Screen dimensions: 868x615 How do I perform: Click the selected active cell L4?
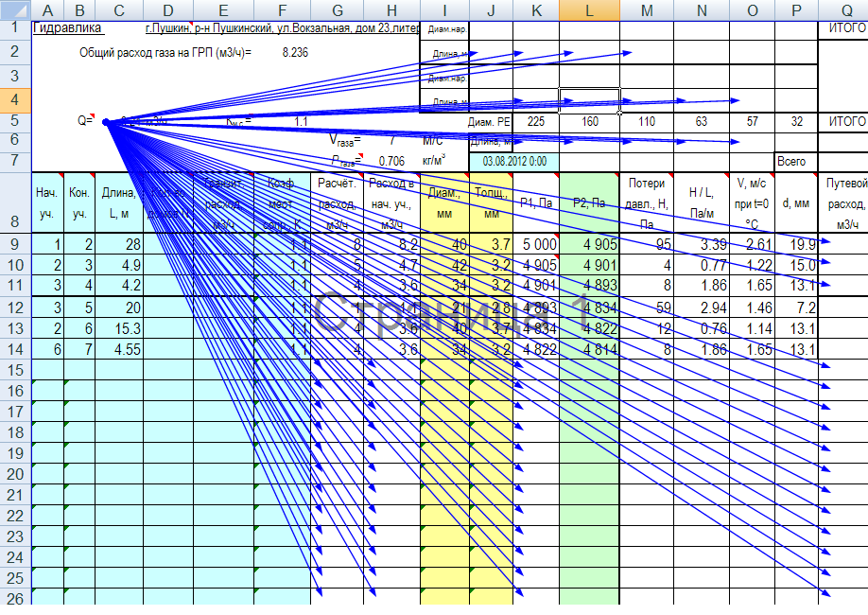(x=589, y=100)
